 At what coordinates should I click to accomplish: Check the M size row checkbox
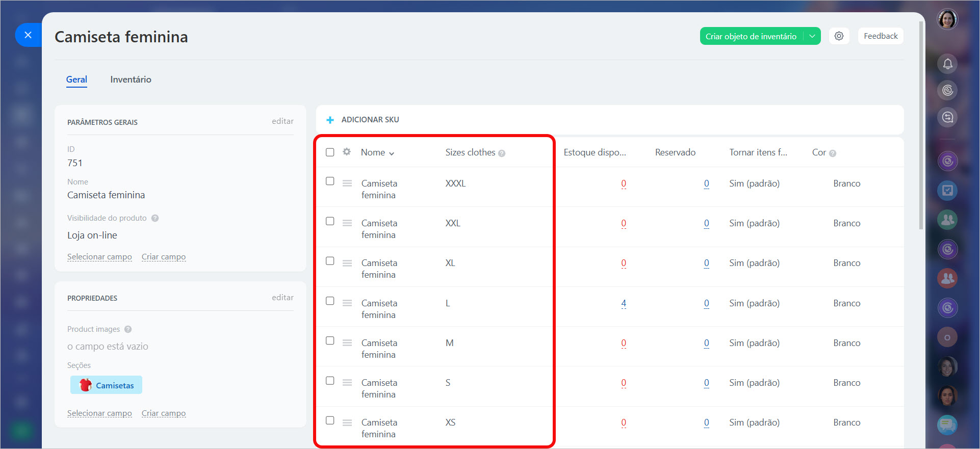(x=330, y=340)
